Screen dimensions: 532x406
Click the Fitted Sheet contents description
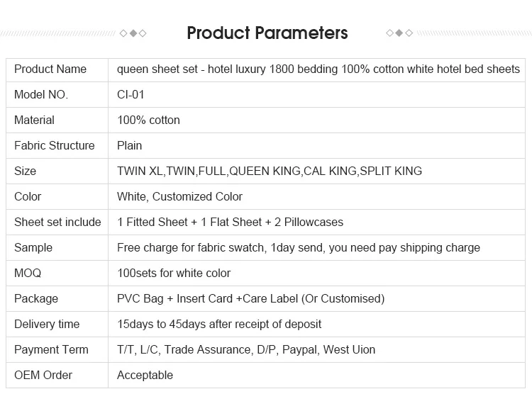point(230,222)
